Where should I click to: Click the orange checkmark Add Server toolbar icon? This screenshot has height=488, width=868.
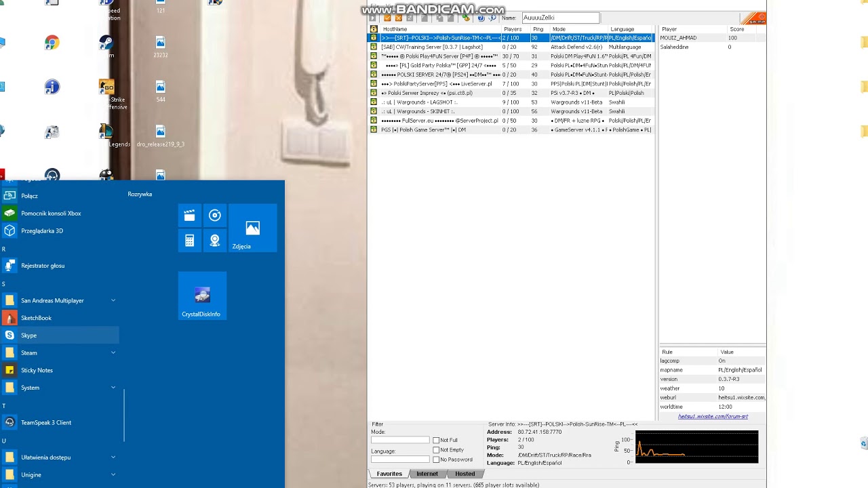click(387, 18)
